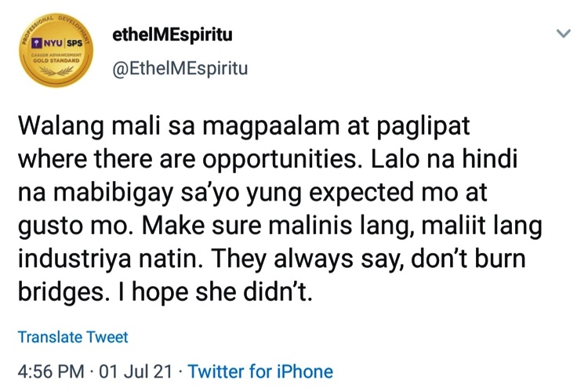Click the 01 Jul 21 date

tap(136, 371)
